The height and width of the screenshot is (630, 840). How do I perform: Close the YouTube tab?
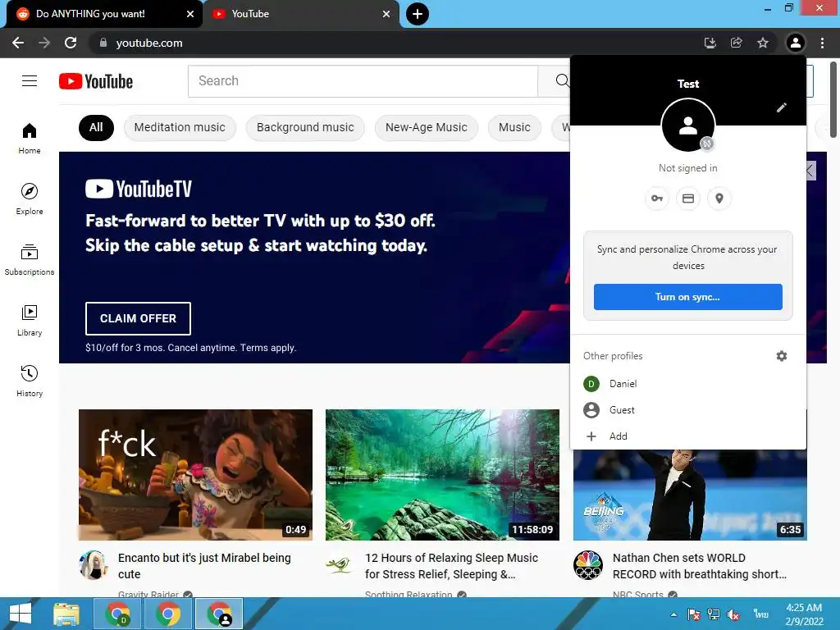click(386, 14)
